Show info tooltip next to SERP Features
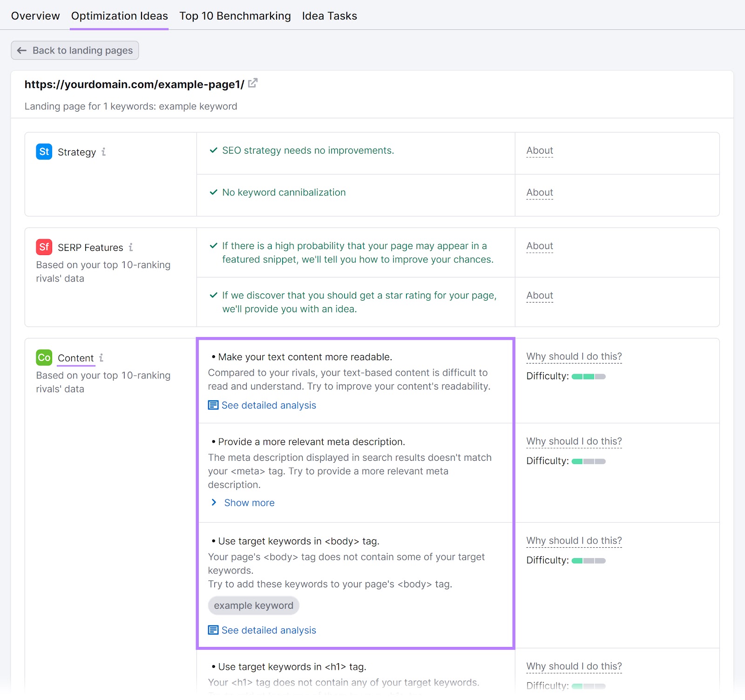The image size is (745, 700). 131,247
